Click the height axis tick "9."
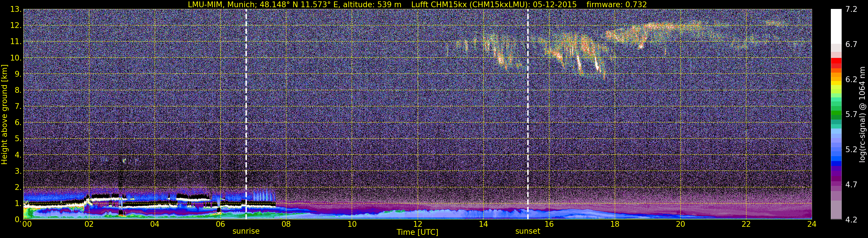Viewport: 868px width, 238px height. click(x=18, y=74)
